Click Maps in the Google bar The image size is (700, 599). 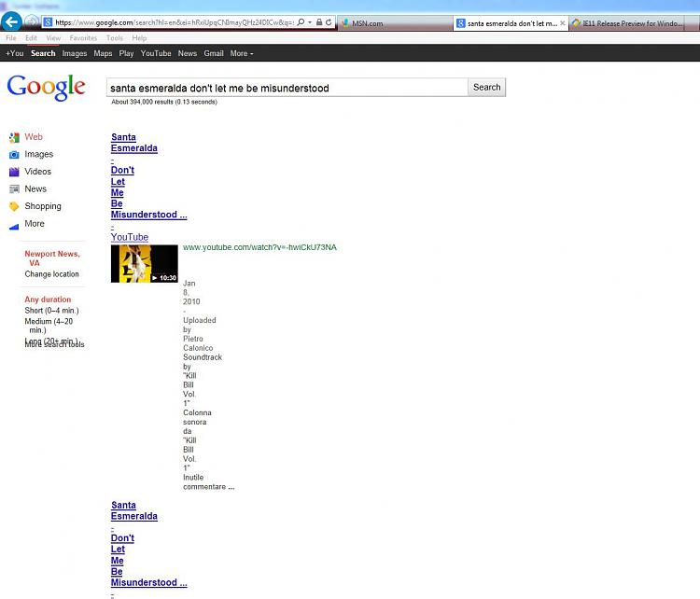(103, 53)
